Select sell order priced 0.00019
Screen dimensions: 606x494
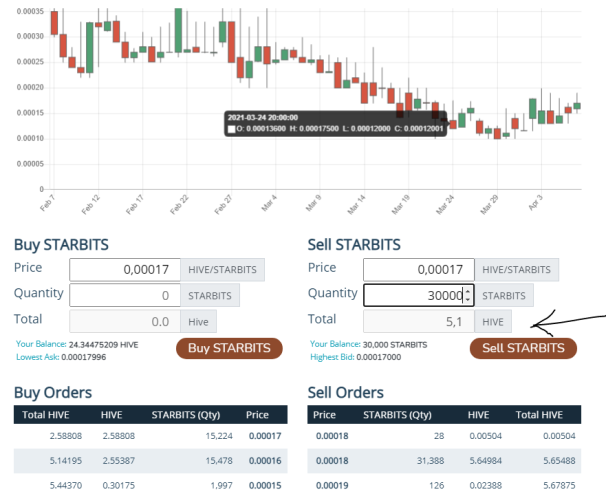(x=444, y=485)
